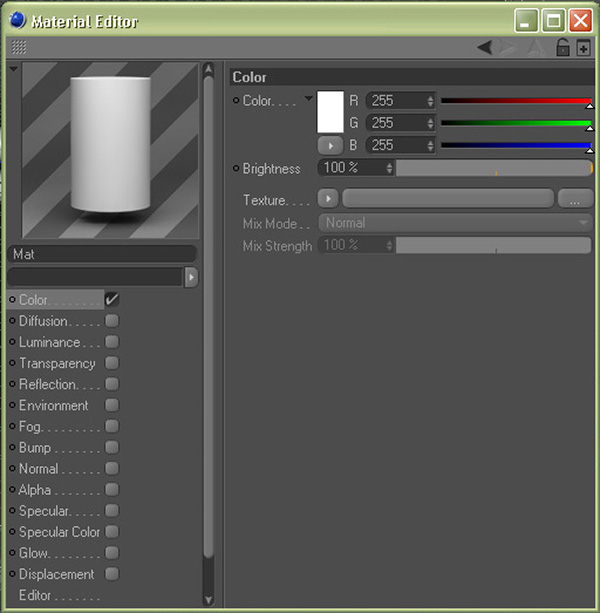Enable the Specular Color channel checkbox
The width and height of the screenshot is (600, 613).
coord(112,532)
